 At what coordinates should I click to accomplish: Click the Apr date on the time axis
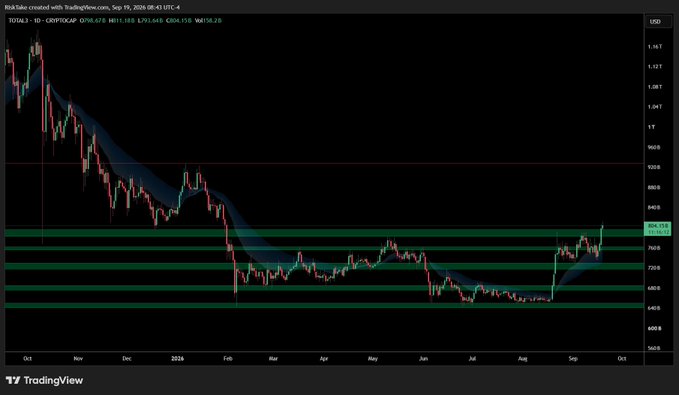pos(324,359)
